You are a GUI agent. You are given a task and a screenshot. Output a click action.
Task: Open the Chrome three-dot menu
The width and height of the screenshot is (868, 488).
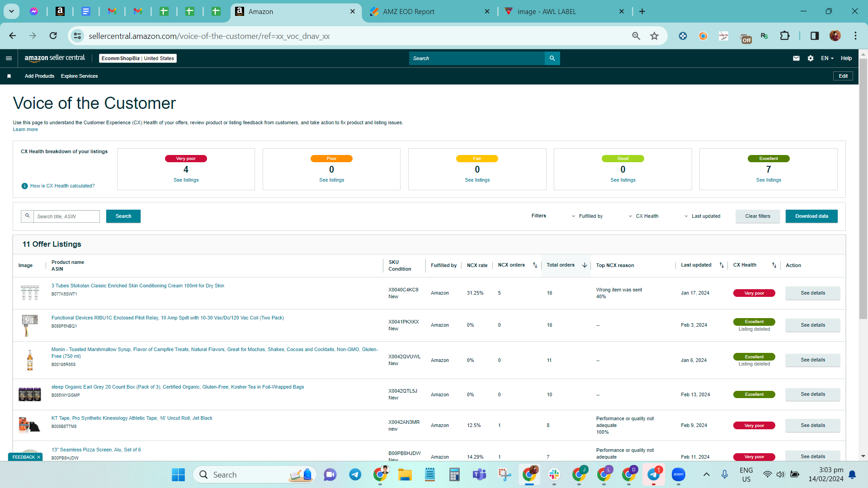(855, 36)
